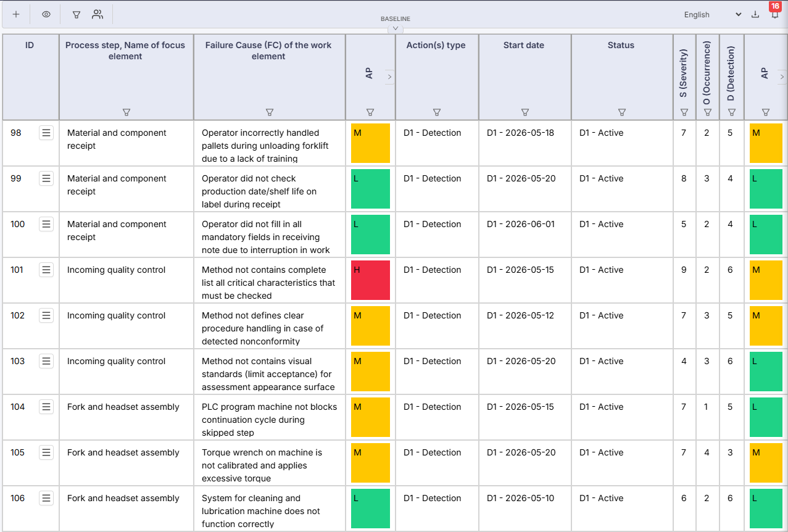
Task: Click Fork and headset assembly in row 104
Action: pyautogui.click(x=123, y=407)
